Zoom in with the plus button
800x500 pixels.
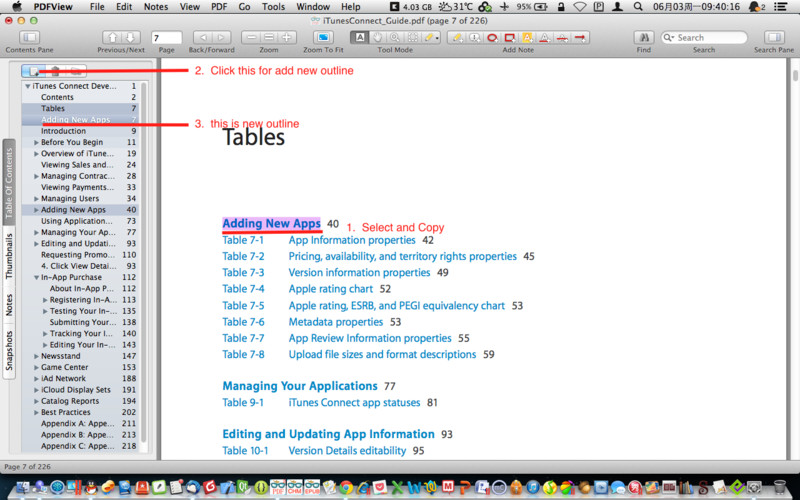pos(287,37)
